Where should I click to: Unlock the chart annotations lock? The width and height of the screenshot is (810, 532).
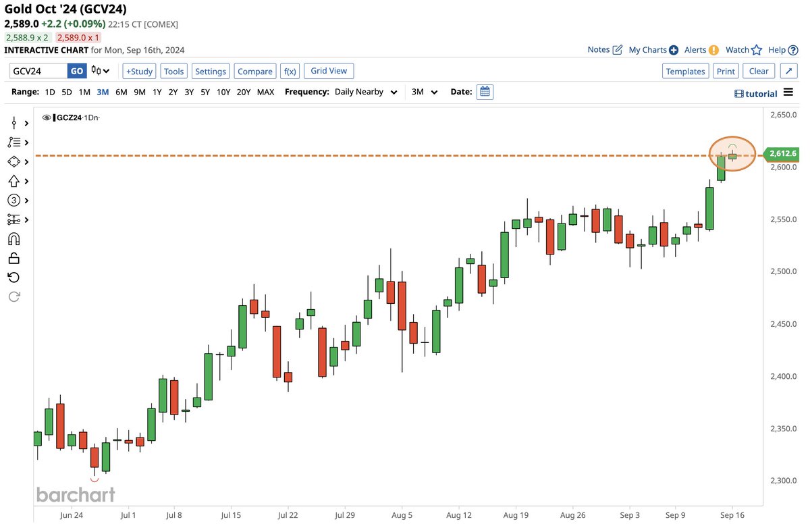coord(12,258)
